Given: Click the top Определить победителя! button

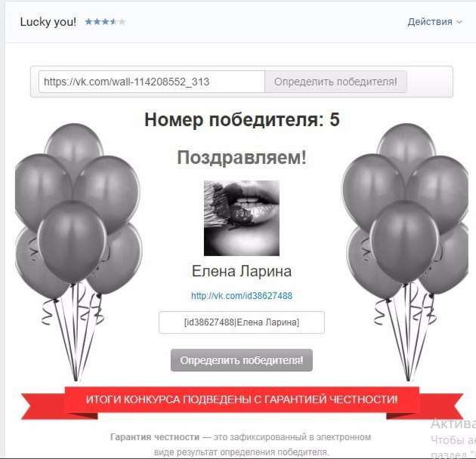Looking at the screenshot, I should [335, 82].
